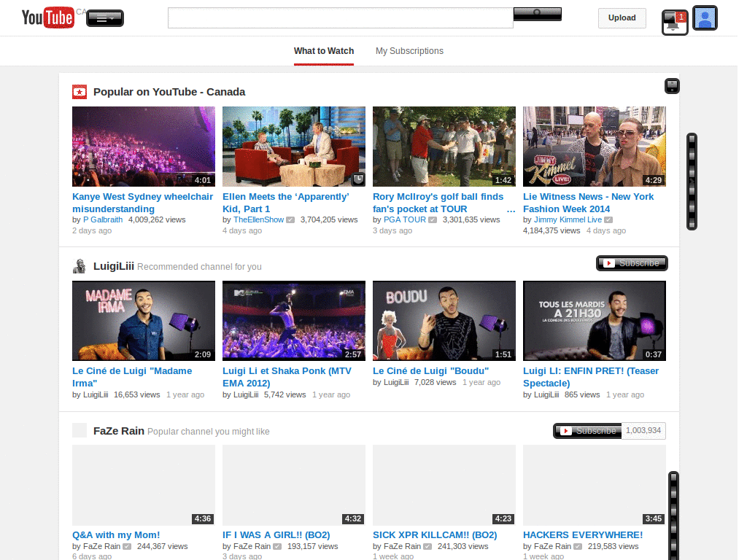
Task: Open Luigi Li et Shaka Ponk title
Action: [287, 377]
